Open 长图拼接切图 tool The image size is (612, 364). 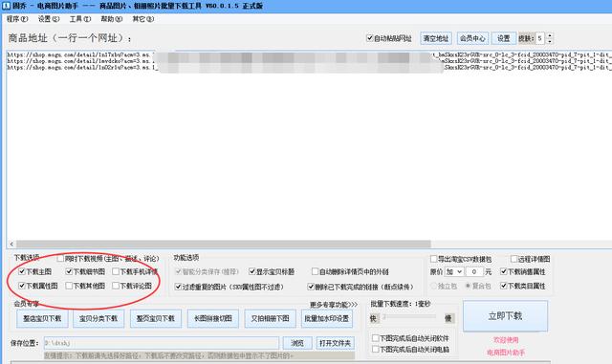(x=212, y=319)
